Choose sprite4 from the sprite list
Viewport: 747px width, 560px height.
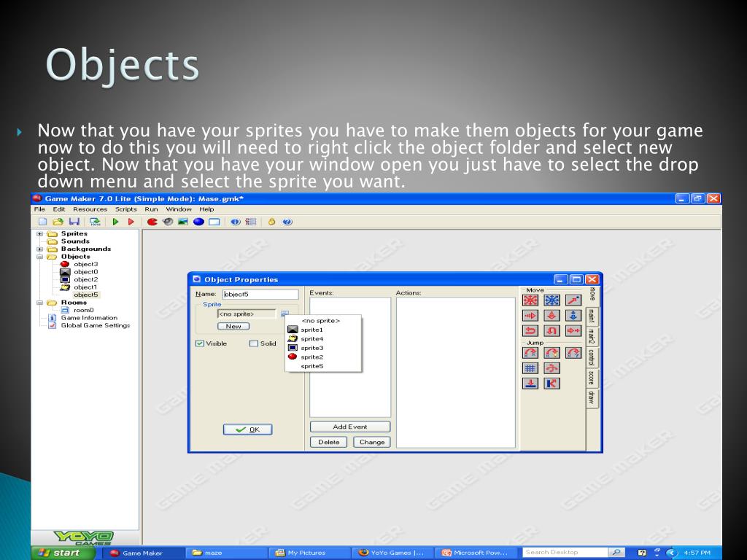(x=323, y=338)
